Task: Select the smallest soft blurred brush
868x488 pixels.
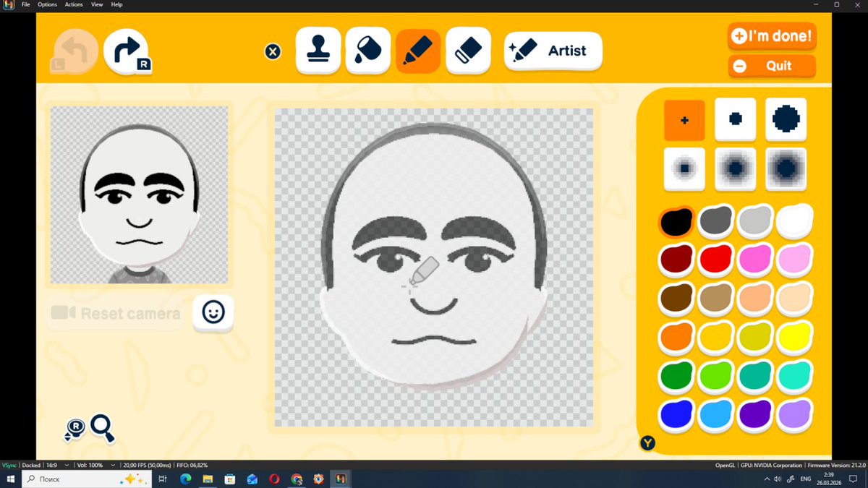Action: click(684, 168)
